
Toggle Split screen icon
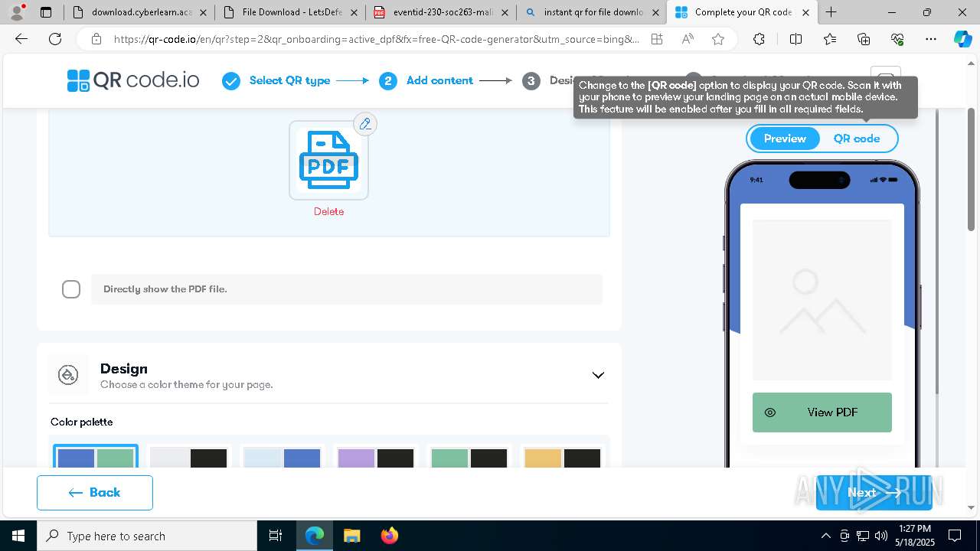point(795,39)
